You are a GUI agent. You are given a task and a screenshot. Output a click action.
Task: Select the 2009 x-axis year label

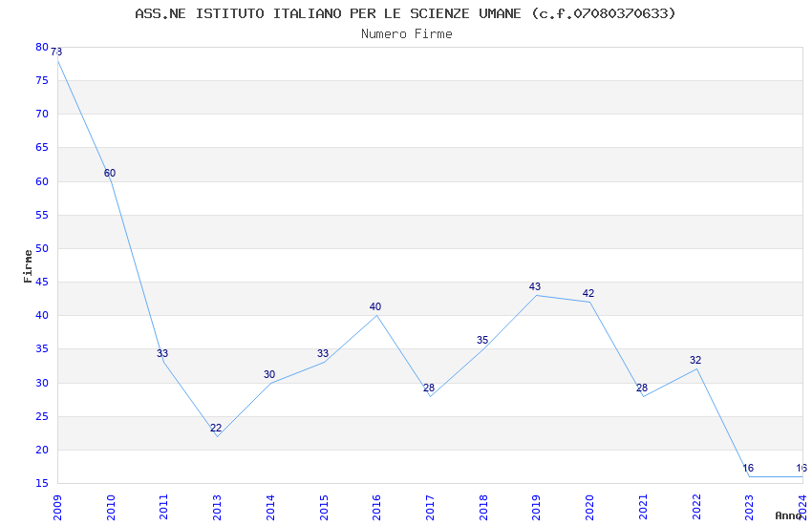click(57, 508)
